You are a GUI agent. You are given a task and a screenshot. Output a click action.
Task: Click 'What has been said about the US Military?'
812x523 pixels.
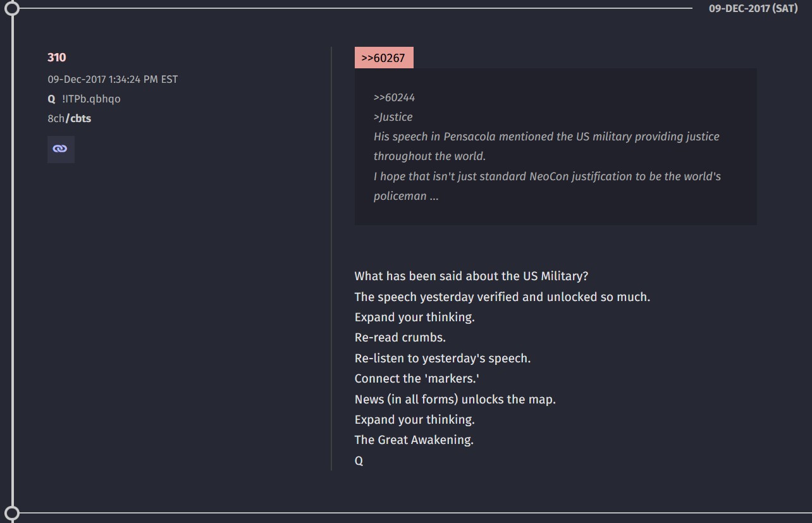click(472, 276)
